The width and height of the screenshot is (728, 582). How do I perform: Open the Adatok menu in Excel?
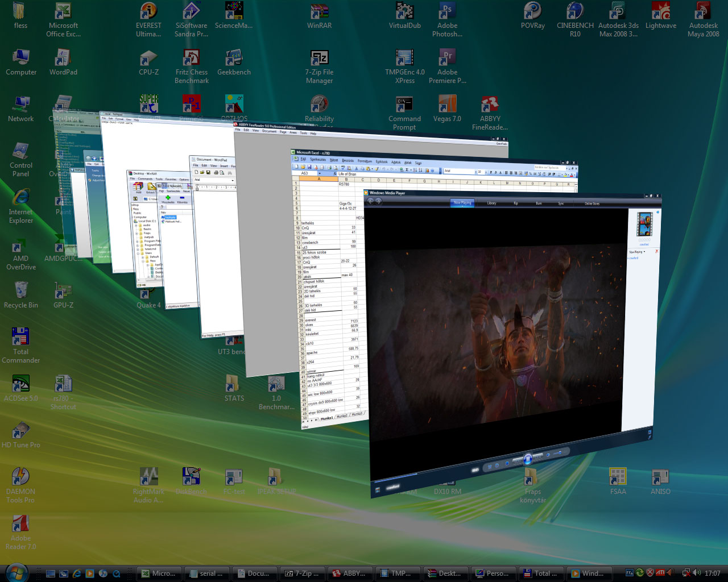(396, 163)
